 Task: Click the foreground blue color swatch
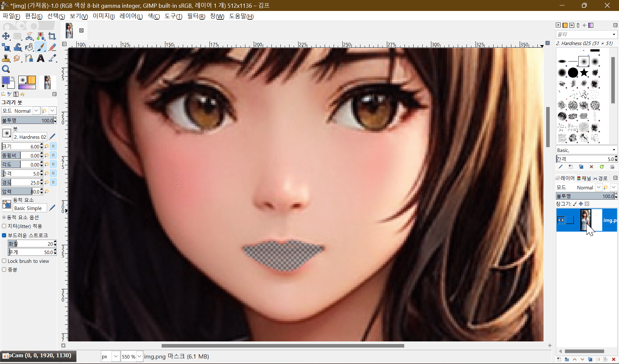[x=5, y=80]
